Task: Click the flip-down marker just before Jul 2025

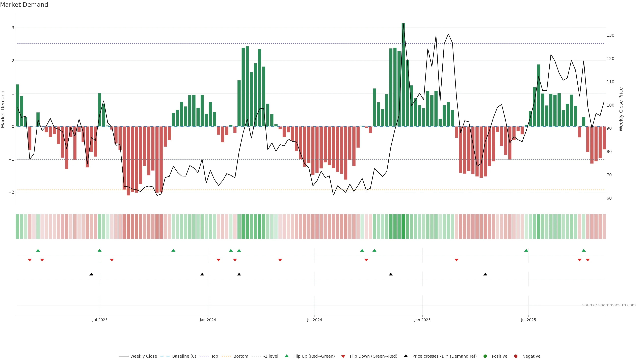Action: pos(457,260)
